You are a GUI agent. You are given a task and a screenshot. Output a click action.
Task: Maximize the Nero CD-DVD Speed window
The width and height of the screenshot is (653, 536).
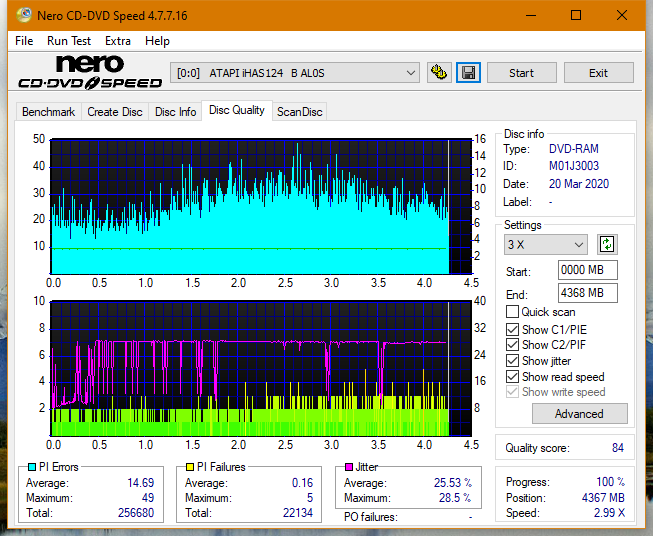(576, 15)
